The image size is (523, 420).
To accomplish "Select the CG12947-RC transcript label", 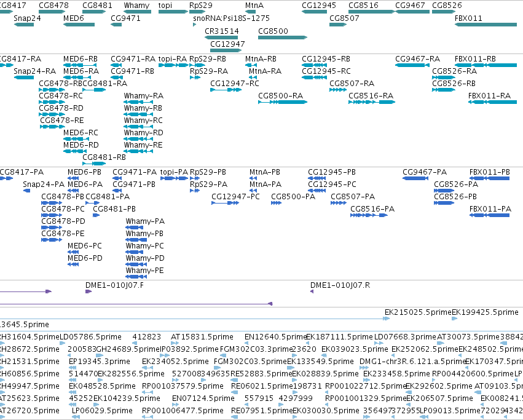I will 234,84.
